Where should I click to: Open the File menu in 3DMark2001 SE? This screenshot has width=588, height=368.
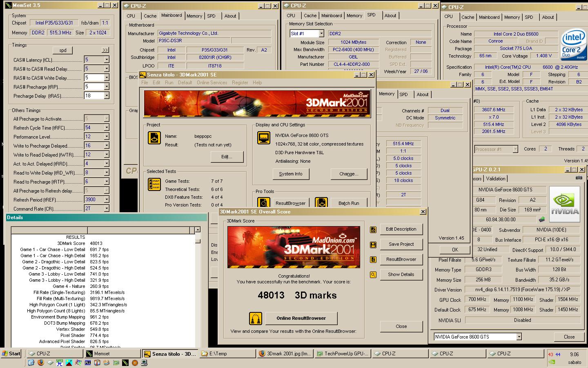(x=145, y=83)
